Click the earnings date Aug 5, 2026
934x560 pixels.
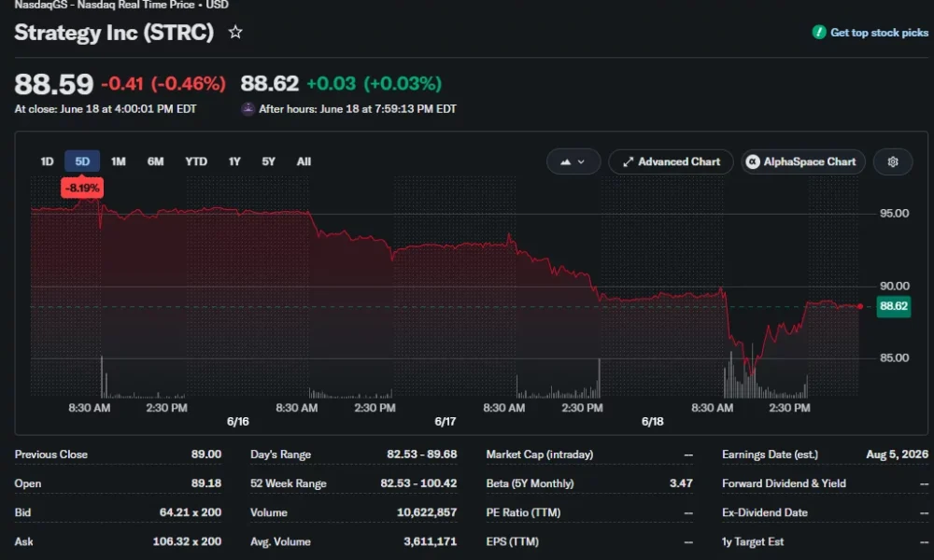pos(897,455)
